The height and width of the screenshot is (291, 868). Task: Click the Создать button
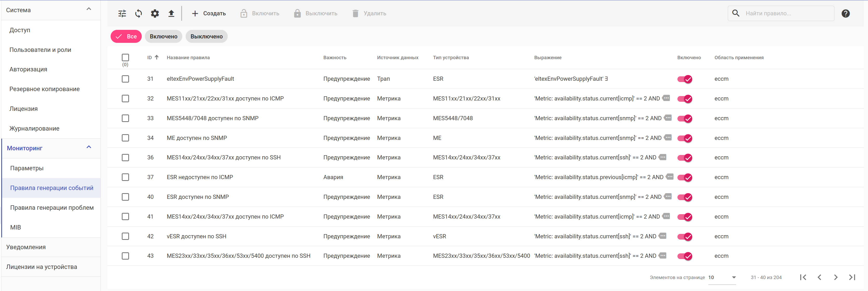pos(209,13)
